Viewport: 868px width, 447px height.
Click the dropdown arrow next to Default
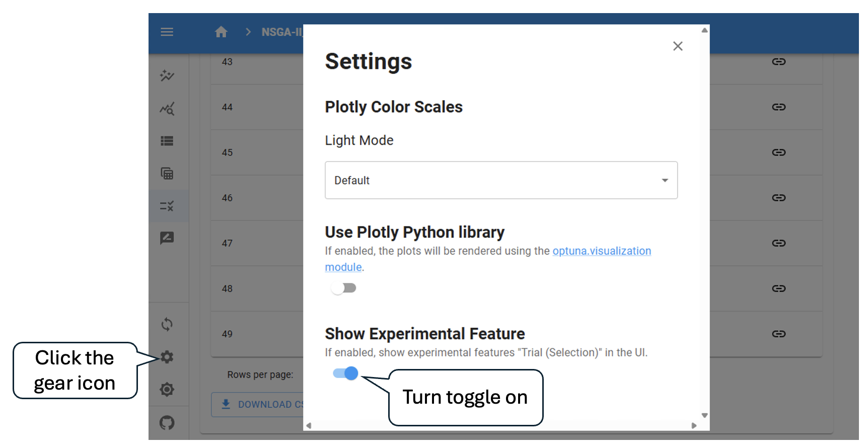tap(665, 180)
